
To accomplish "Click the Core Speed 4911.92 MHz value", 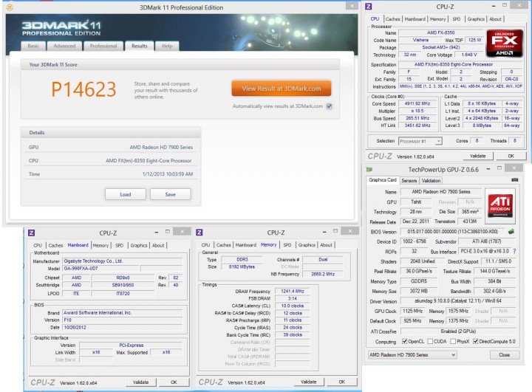I will coord(417,103).
